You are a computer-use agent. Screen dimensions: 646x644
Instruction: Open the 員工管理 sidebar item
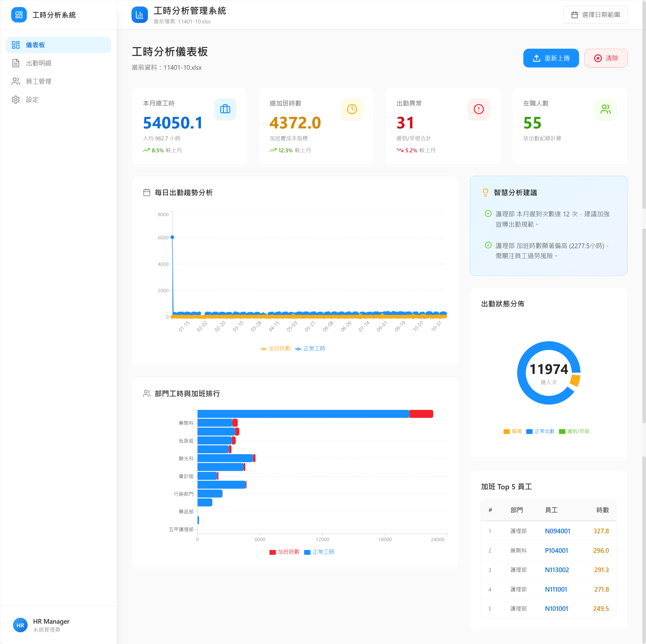pos(39,81)
